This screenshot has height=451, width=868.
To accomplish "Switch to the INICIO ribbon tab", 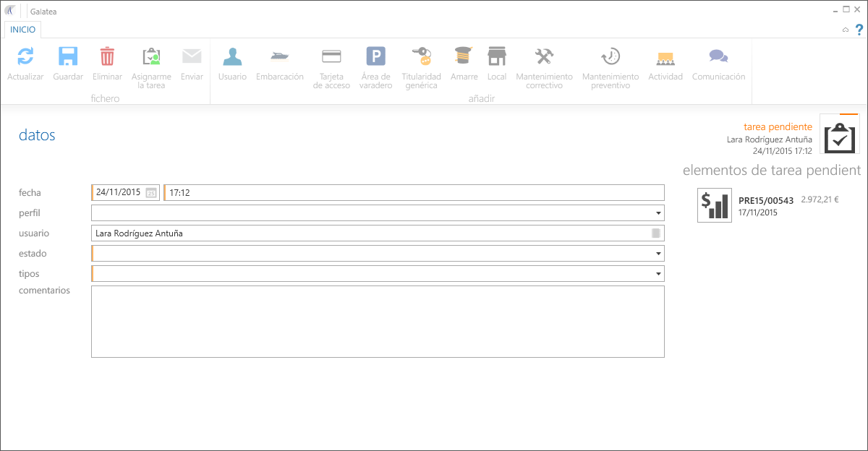I will click(22, 30).
